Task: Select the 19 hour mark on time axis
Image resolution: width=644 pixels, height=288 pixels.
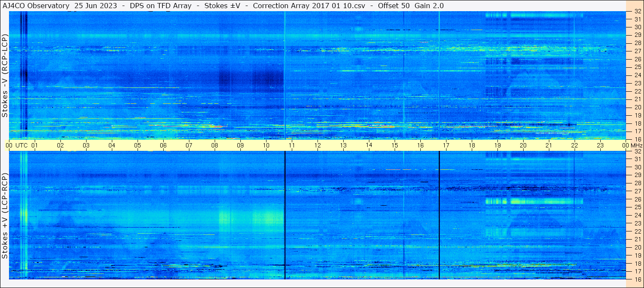Action: (x=497, y=145)
